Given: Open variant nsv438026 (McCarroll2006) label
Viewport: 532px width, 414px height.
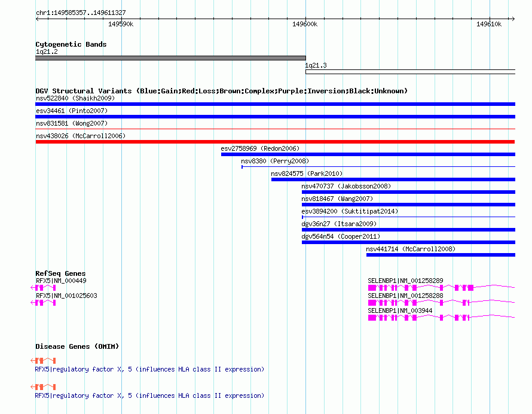Looking at the screenshot, I should (81, 136).
